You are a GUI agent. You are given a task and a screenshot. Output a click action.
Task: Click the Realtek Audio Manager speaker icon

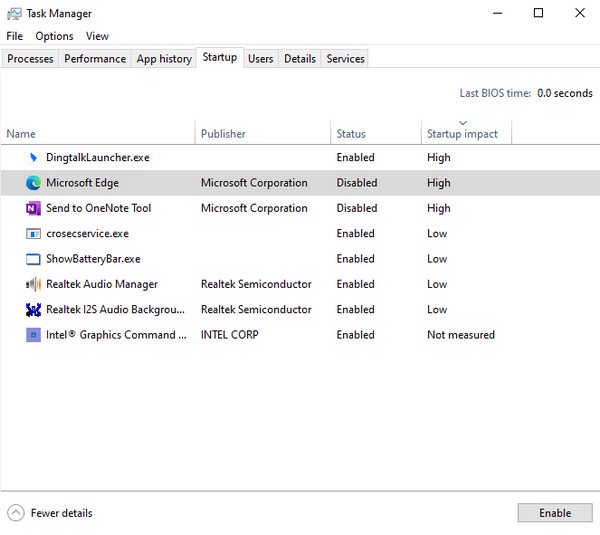pos(33,284)
